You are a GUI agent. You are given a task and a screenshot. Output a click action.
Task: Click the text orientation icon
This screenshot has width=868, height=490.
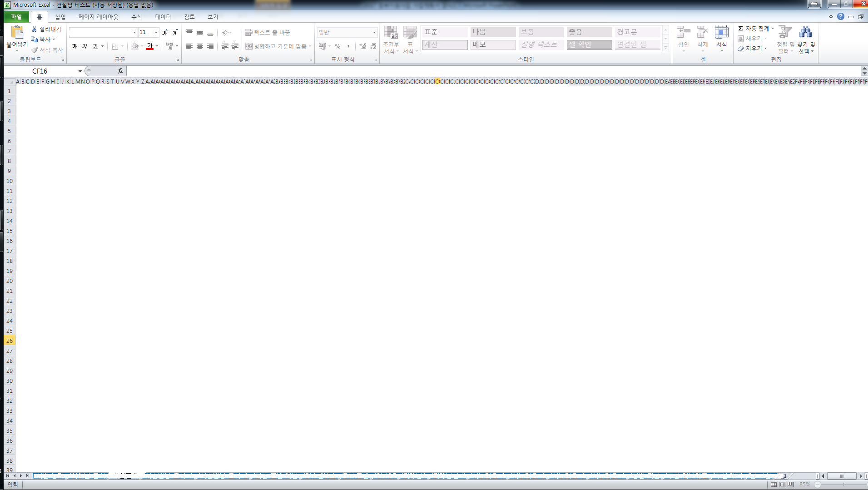225,33
